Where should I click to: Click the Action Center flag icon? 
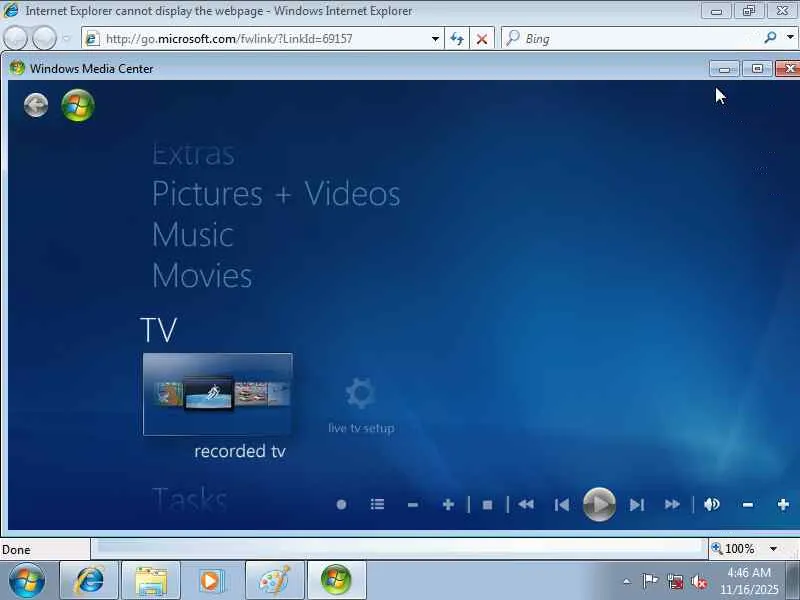[x=649, y=581]
